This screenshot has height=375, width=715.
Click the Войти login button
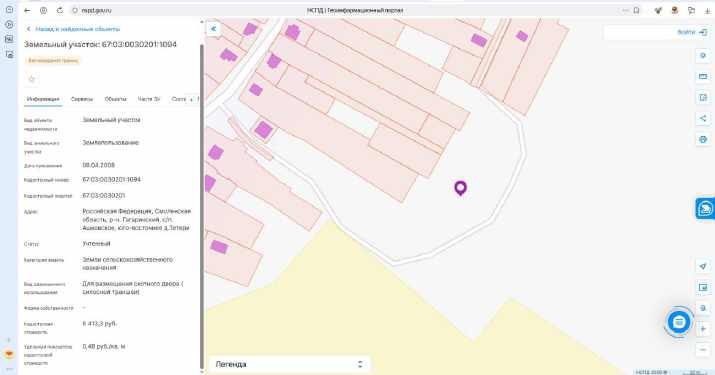click(x=692, y=32)
